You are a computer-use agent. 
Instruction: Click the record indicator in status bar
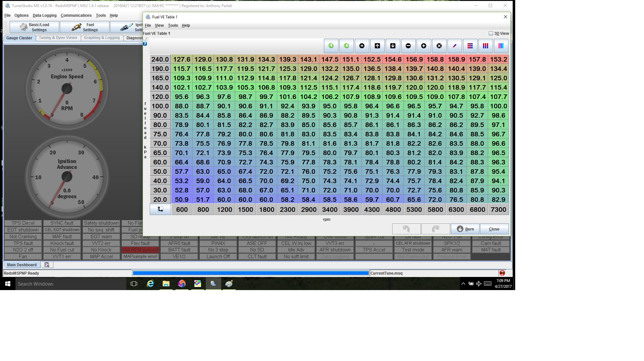pos(502,273)
